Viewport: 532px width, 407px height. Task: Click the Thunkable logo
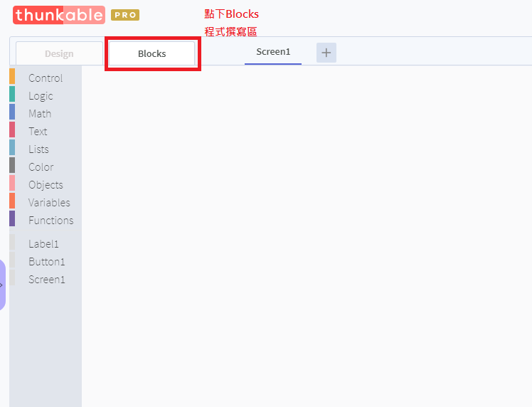pos(59,15)
